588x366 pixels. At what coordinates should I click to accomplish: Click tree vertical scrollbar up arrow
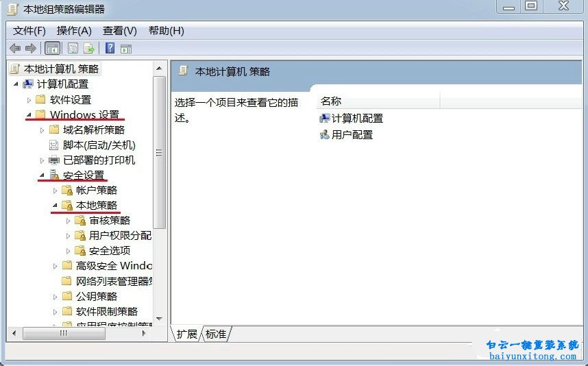160,69
